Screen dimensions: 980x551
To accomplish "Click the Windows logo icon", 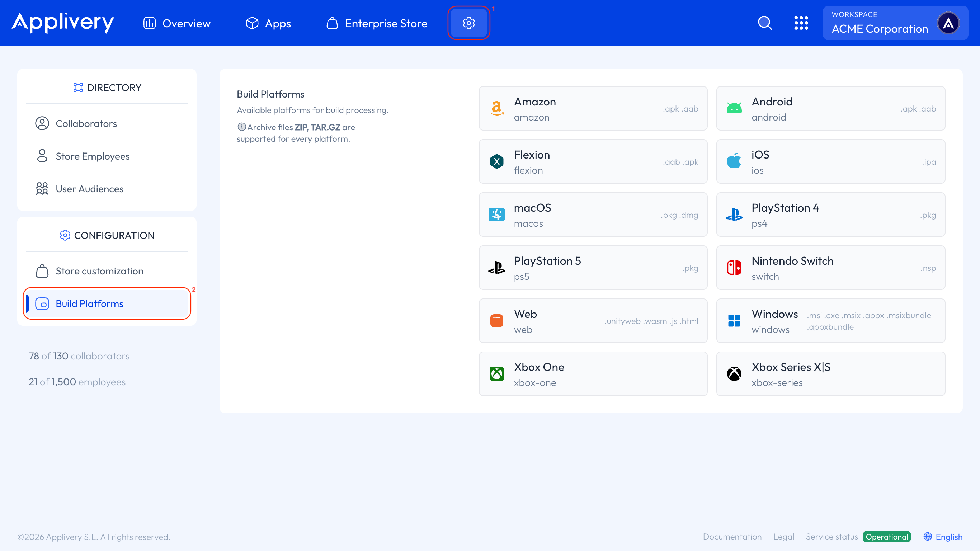I will coord(734,321).
